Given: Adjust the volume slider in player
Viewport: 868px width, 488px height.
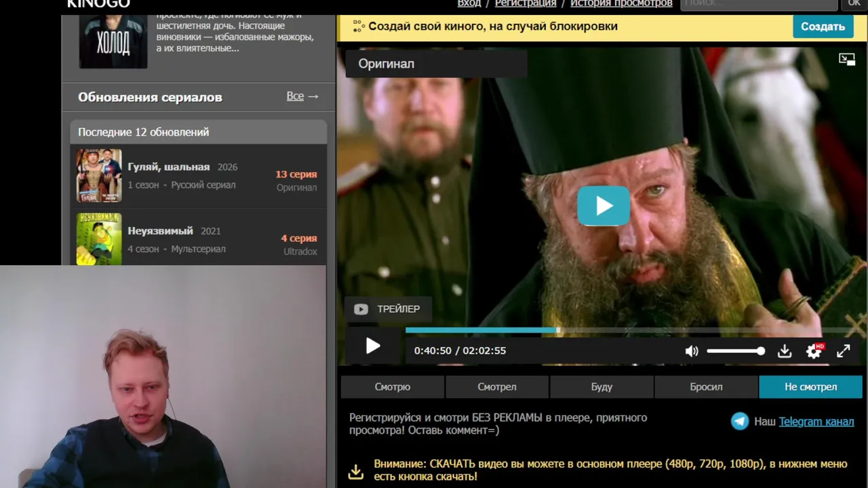Looking at the screenshot, I should (736, 350).
